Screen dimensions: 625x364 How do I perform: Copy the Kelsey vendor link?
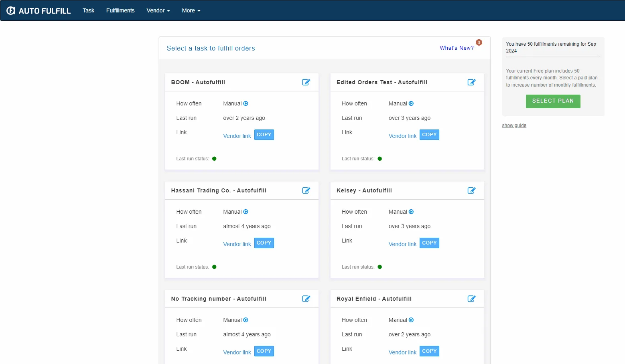[429, 243]
